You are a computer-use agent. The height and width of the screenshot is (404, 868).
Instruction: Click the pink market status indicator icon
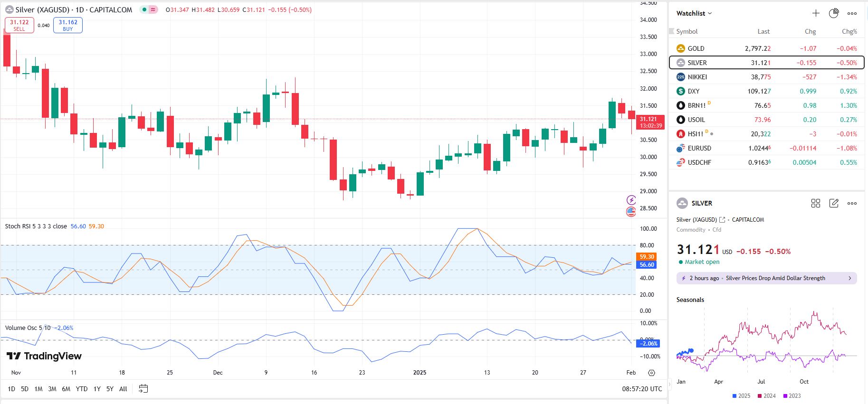click(153, 9)
